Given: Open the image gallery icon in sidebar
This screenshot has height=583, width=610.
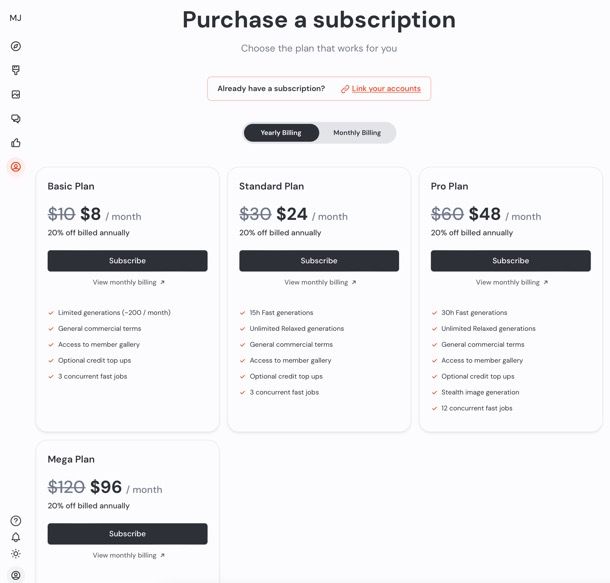Looking at the screenshot, I should tap(16, 95).
